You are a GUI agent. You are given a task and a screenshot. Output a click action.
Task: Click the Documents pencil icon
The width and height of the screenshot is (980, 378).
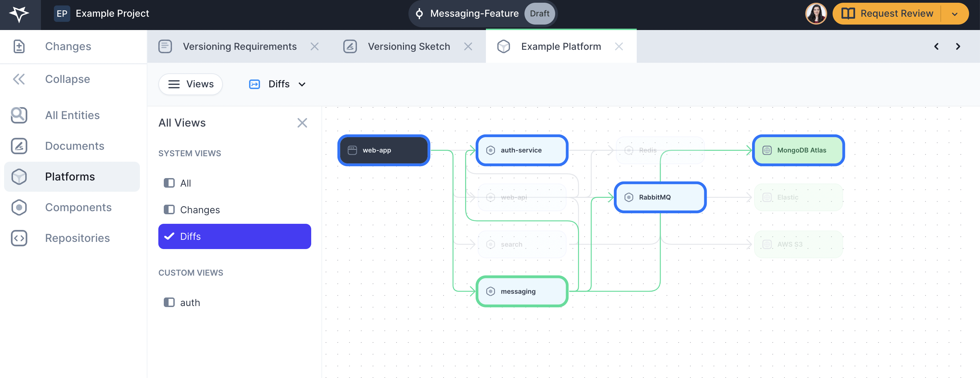click(19, 146)
